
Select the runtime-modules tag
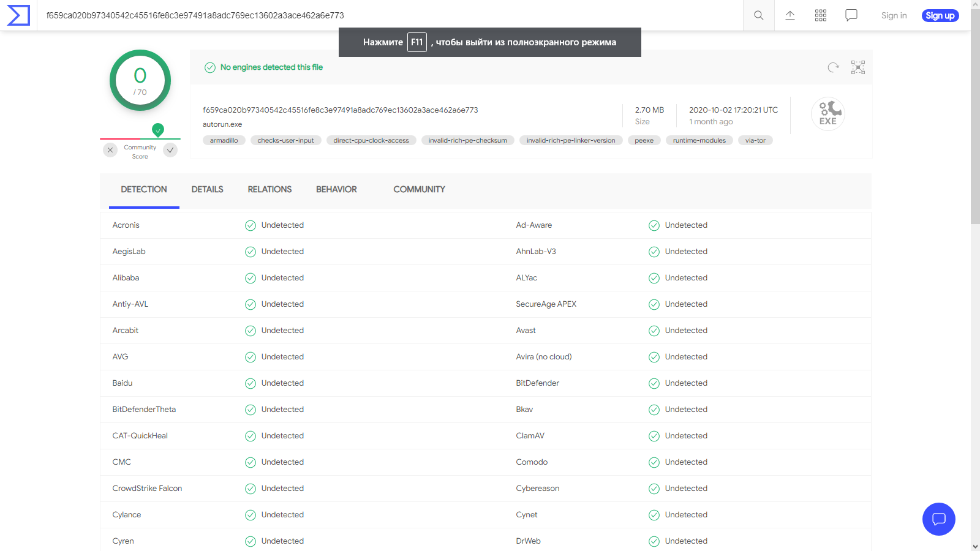coord(699,140)
